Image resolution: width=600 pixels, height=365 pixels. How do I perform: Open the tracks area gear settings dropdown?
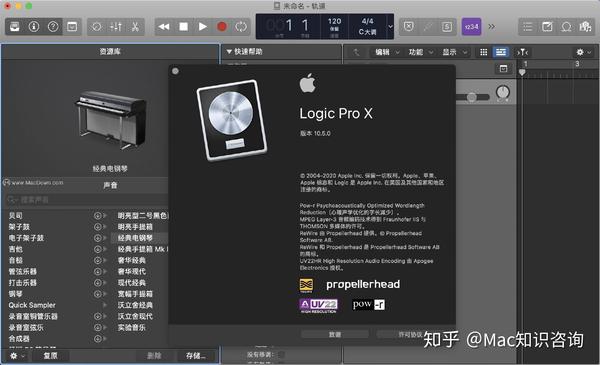click(x=583, y=52)
